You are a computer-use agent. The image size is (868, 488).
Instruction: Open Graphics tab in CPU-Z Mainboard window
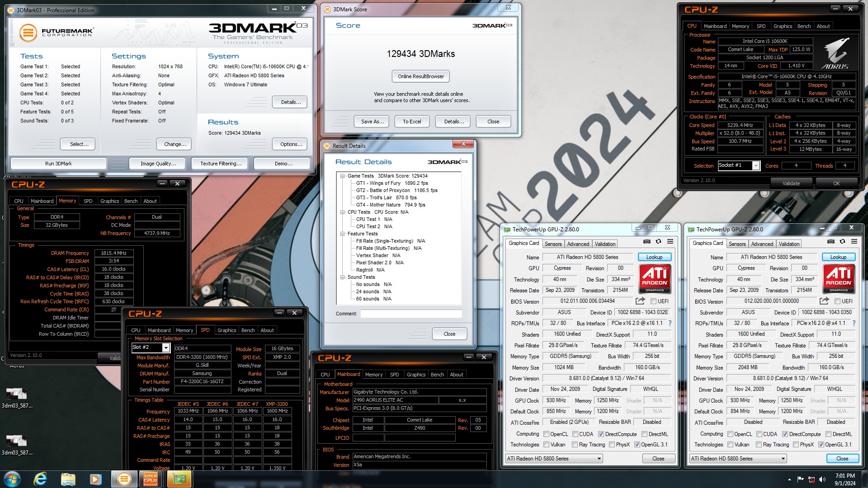coord(416,375)
